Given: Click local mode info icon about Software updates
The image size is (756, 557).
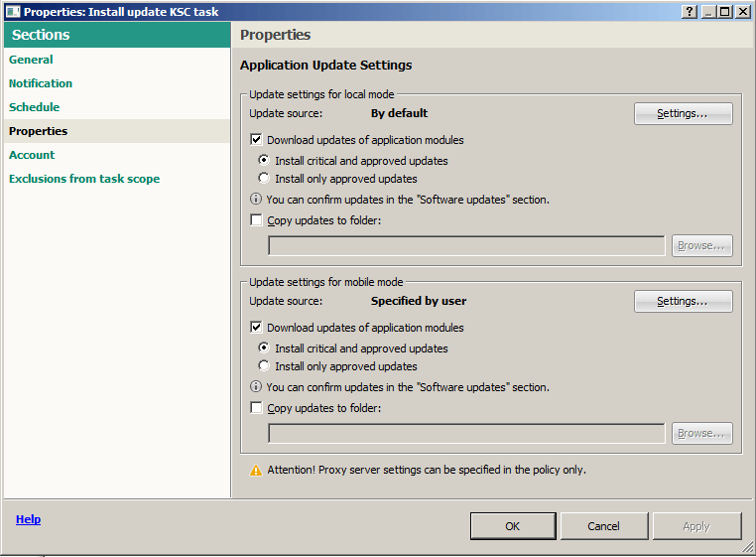Looking at the screenshot, I should click(x=256, y=199).
